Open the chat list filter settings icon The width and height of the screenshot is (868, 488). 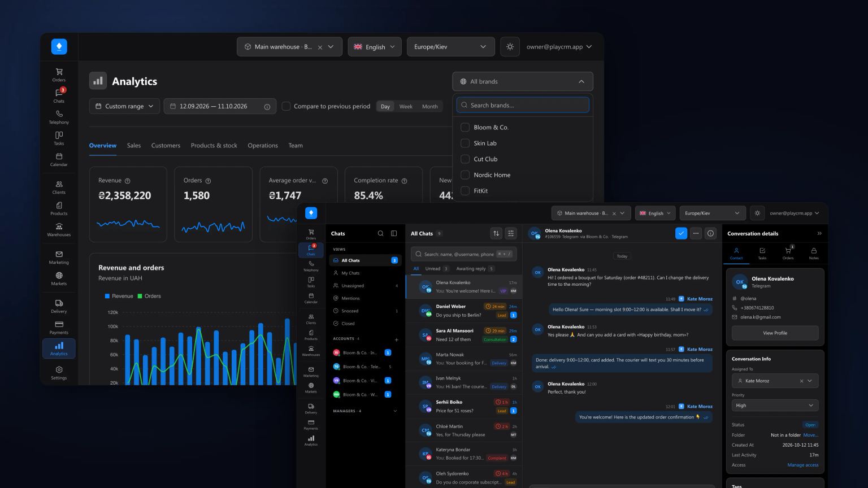coord(511,233)
